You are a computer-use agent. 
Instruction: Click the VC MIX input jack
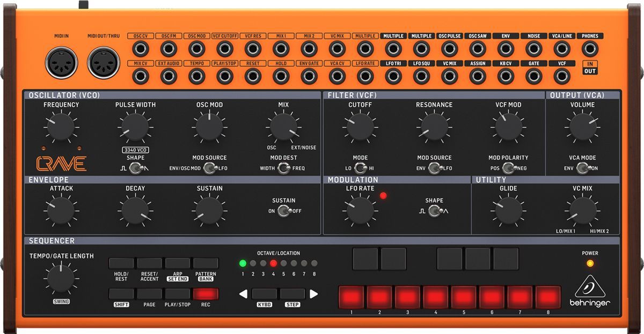pyautogui.click(x=337, y=50)
